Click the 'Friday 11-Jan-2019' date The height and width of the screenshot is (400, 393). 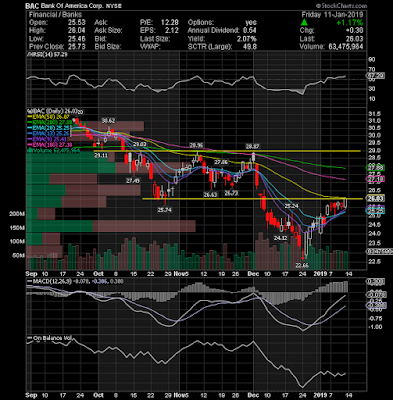coord(332,15)
